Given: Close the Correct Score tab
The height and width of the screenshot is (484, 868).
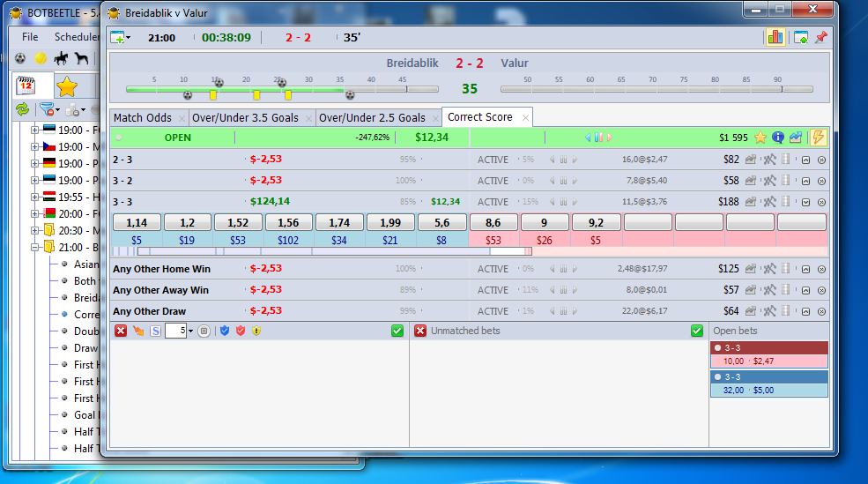Looking at the screenshot, I should [x=525, y=117].
